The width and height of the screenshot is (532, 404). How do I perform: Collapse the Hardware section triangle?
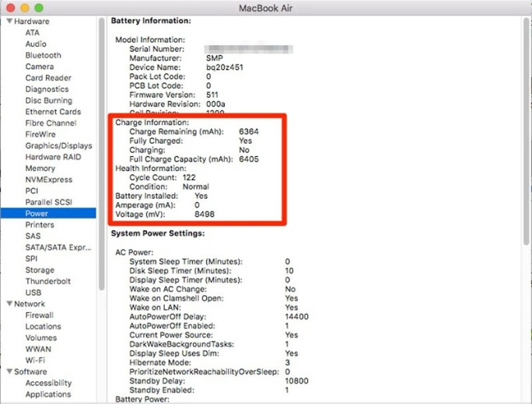[x=9, y=21]
